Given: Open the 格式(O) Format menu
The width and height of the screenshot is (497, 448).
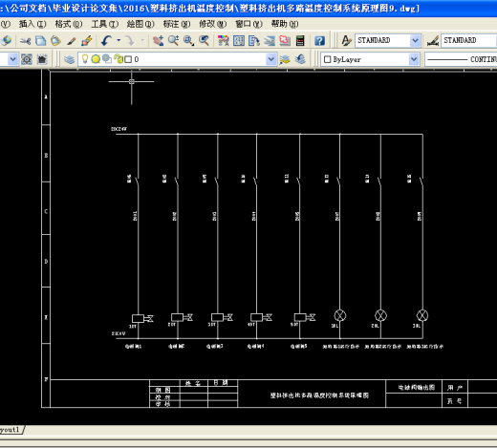Looking at the screenshot, I should (x=69, y=24).
